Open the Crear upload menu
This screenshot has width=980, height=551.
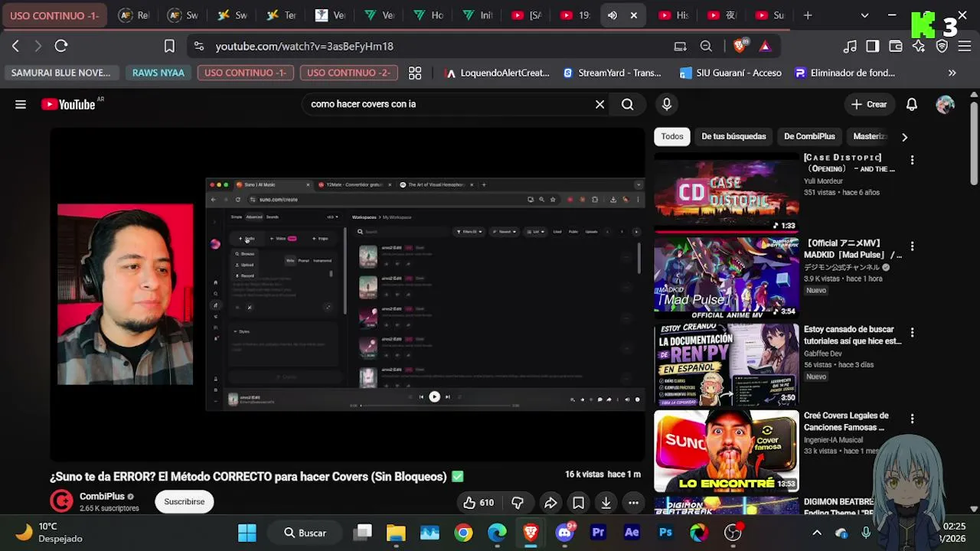pos(868,104)
